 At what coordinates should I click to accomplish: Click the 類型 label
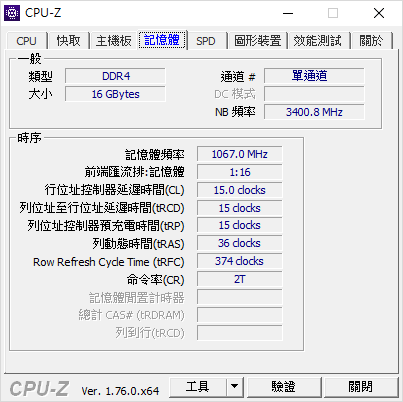click(40, 77)
